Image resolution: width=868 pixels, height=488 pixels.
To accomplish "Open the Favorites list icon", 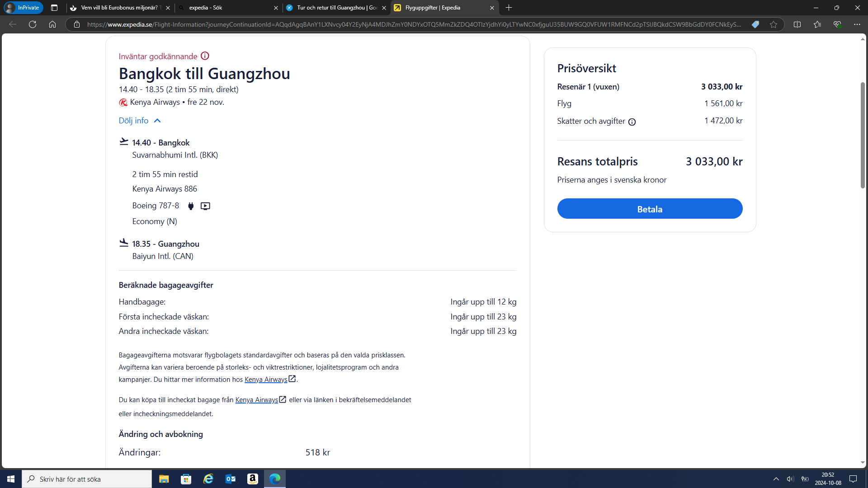I will tap(817, 24).
